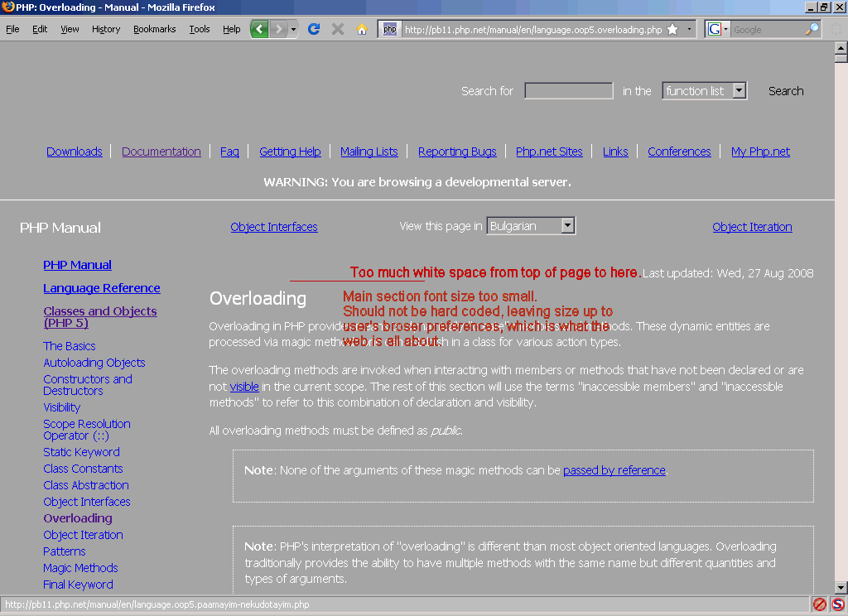Open the Bookmarks menu
This screenshot has width=848, height=616.
(x=155, y=29)
